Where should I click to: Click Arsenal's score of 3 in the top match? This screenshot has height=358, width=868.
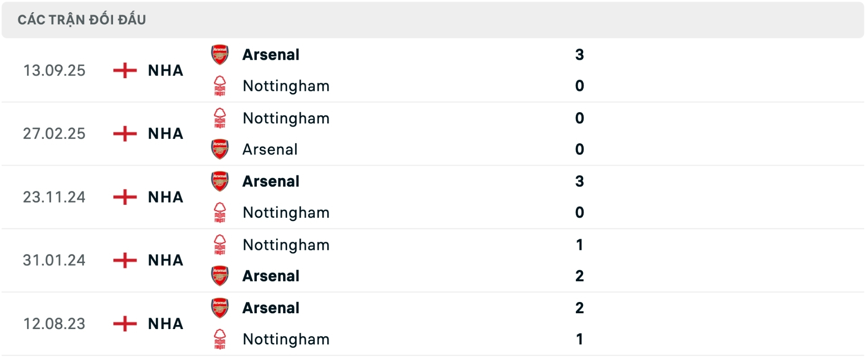(580, 54)
